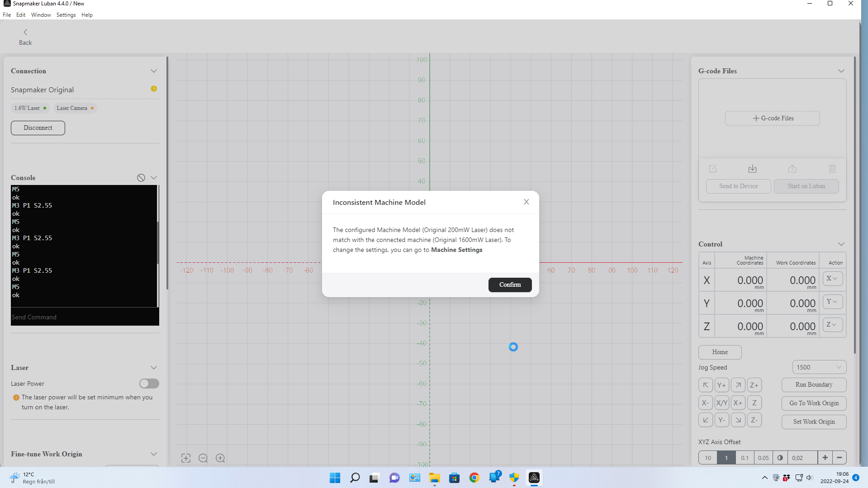Screen dimensions: 868x488
Task: Open Microsoft Store from the taskbar
Action: click(454, 478)
